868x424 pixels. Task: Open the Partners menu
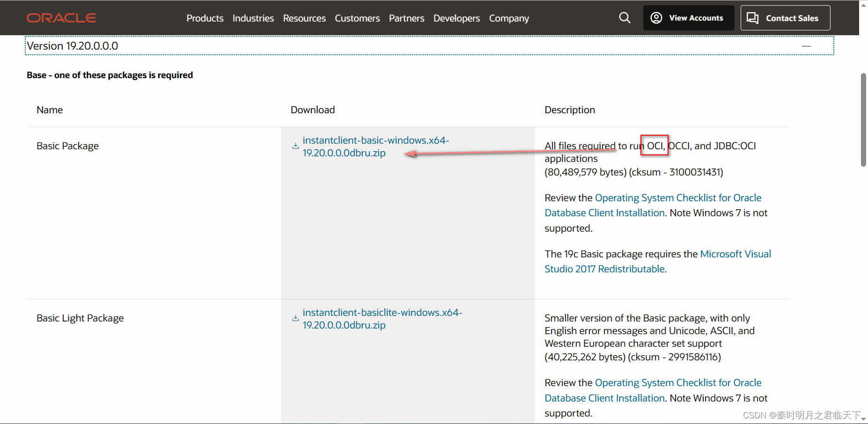click(407, 18)
